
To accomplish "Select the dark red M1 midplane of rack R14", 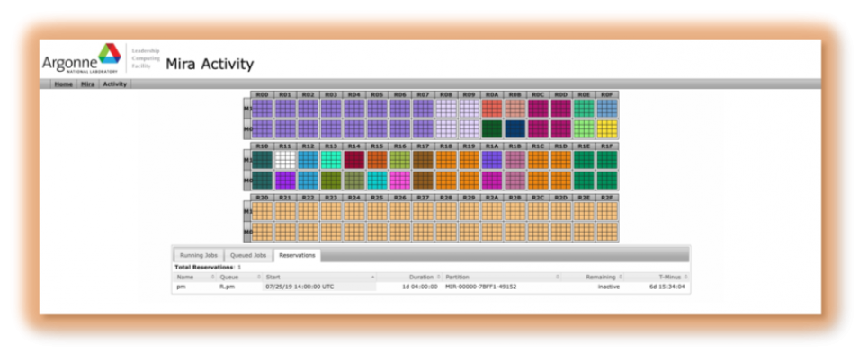I will pyautogui.click(x=353, y=159).
